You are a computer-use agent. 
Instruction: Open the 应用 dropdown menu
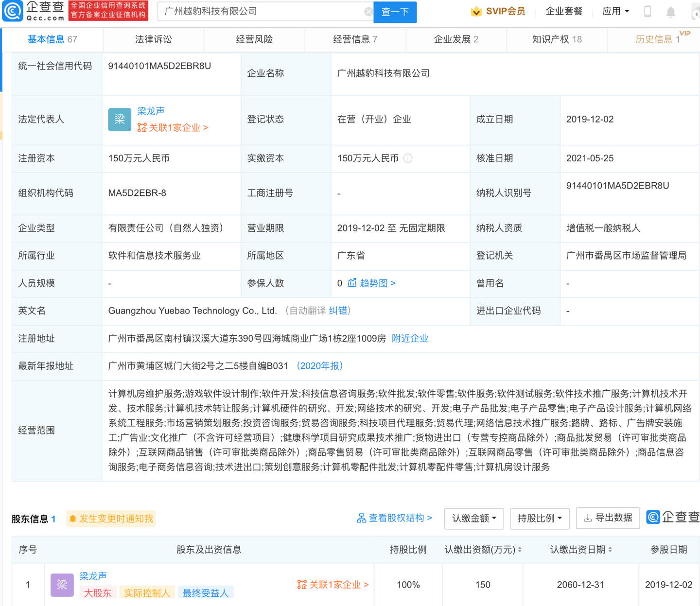pyautogui.click(x=615, y=11)
